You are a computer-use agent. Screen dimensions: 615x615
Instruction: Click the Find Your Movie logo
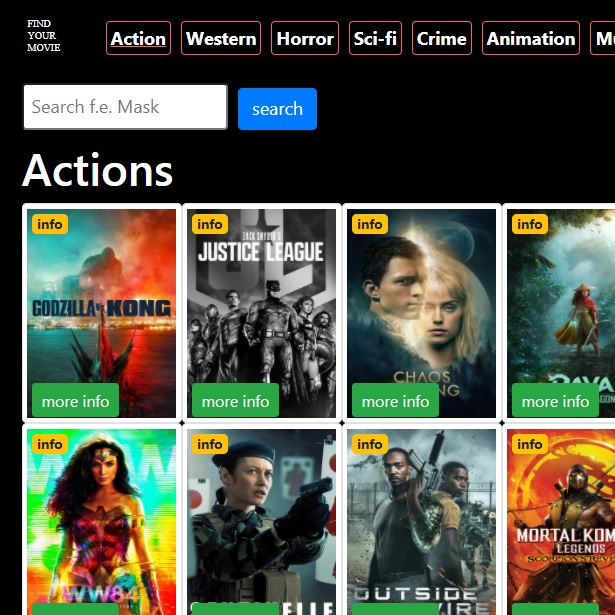coord(44,36)
